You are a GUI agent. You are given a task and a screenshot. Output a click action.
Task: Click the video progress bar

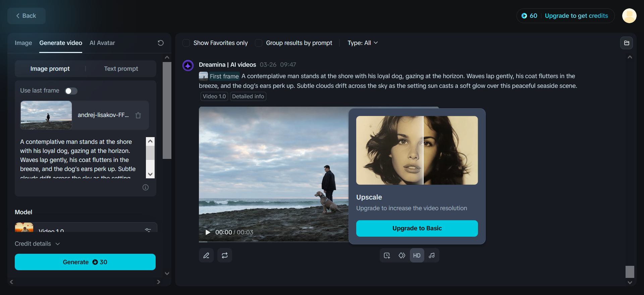pos(274,241)
